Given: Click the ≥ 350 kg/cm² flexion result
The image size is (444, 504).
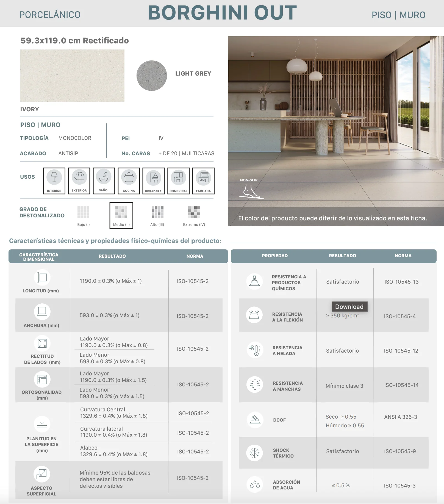Looking at the screenshot, I should click(x=343, y=316).
